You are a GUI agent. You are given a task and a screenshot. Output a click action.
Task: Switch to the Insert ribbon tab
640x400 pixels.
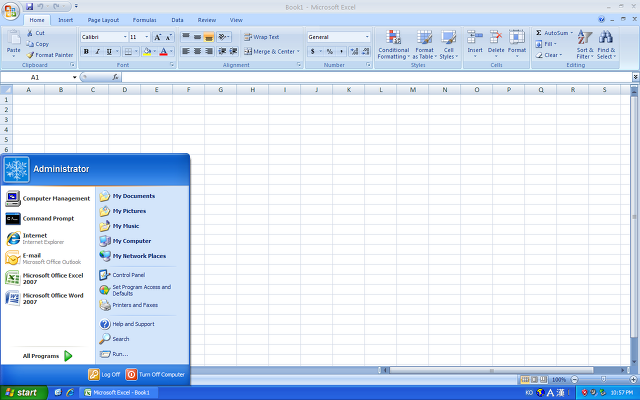tap(65, 20)
